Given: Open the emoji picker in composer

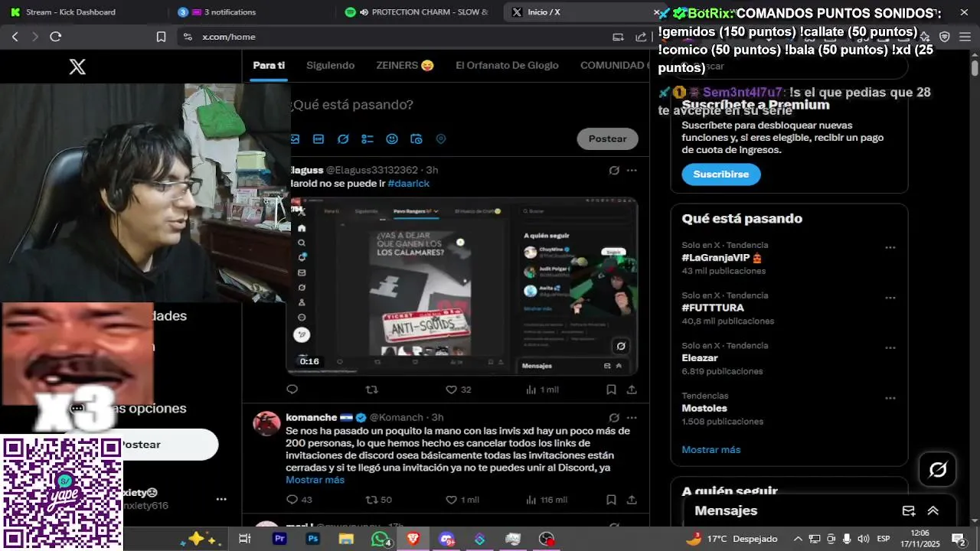Looking at the screenshot, I should (392, 139).
